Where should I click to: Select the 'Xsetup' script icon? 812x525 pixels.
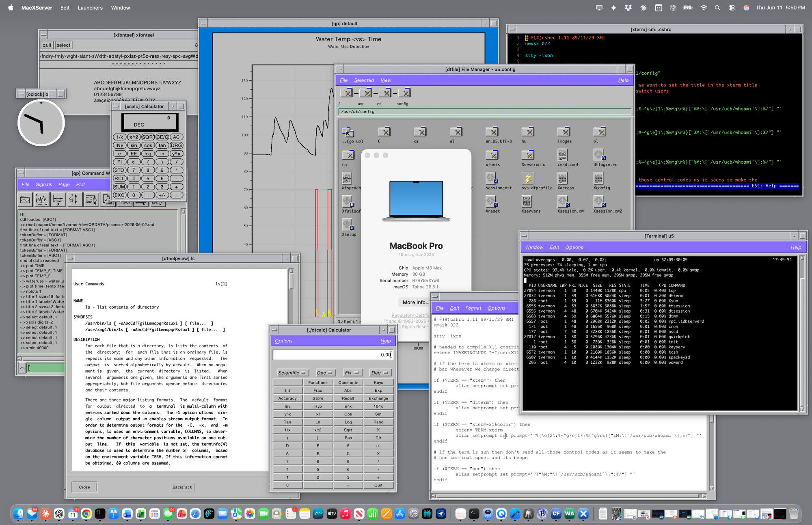tap(348, 225)
